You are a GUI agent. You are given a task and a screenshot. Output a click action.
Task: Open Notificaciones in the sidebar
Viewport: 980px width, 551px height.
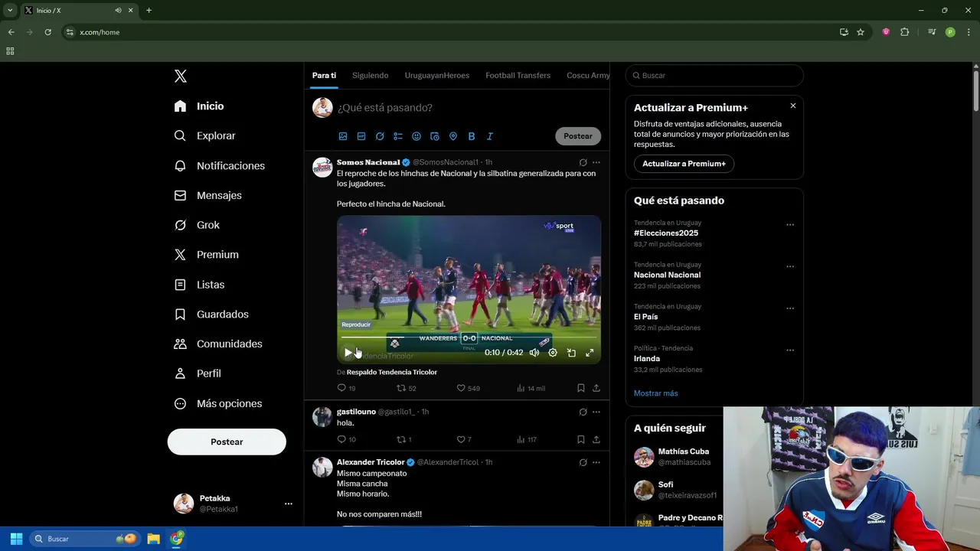219,165
